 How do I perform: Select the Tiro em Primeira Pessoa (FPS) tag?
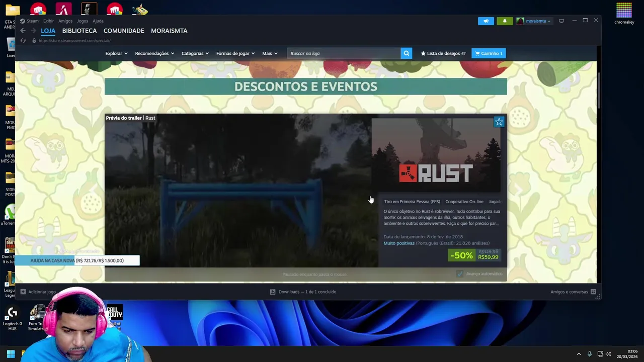(x=412, y=202)
